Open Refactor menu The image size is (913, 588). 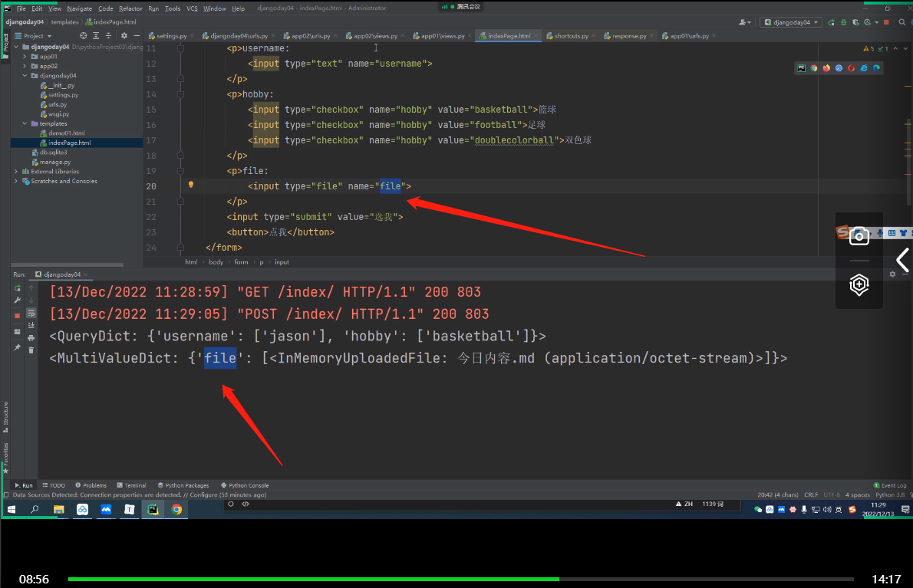point(130,8)
